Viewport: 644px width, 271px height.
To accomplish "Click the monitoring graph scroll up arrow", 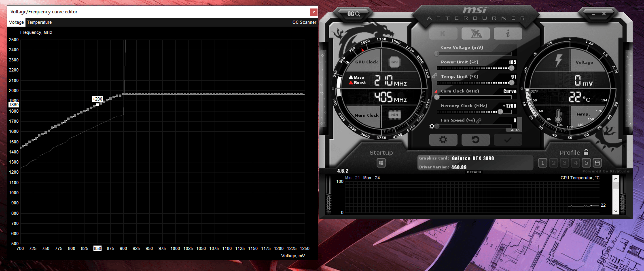I will (616, 178).
